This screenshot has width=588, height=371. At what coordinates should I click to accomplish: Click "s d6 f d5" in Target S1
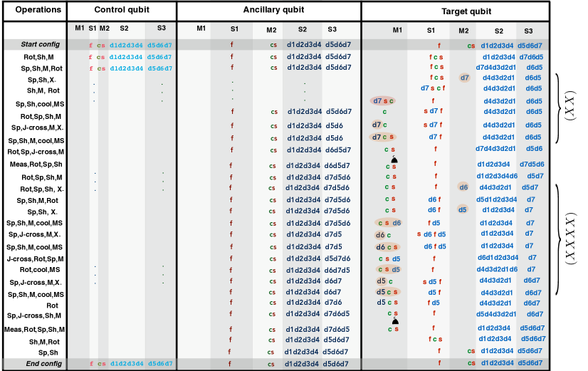(431, 234)
